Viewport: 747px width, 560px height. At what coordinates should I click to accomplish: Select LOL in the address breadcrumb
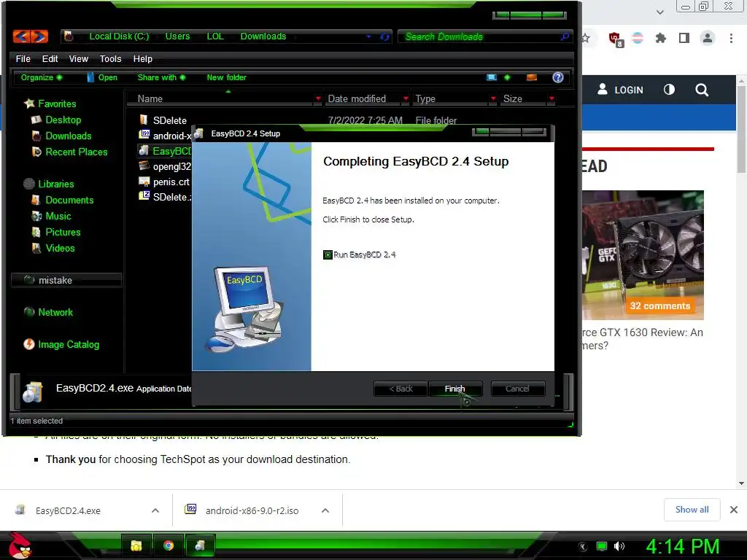(x=215, y=36)
